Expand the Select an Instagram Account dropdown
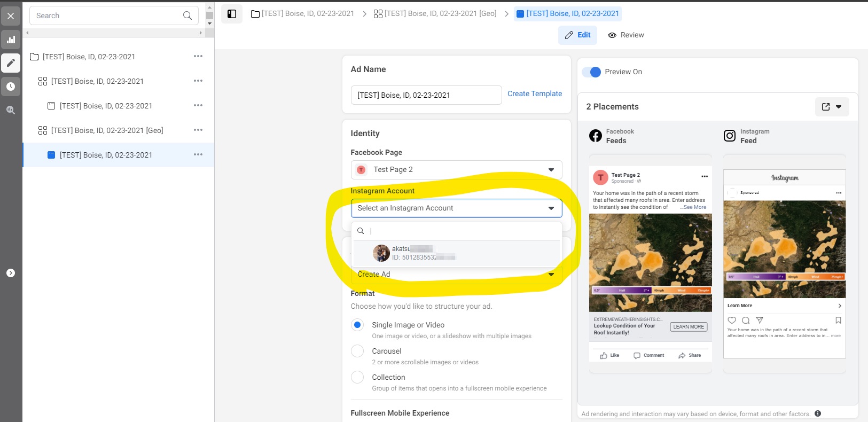Screen dimensions: 868x422 [456, 208]
